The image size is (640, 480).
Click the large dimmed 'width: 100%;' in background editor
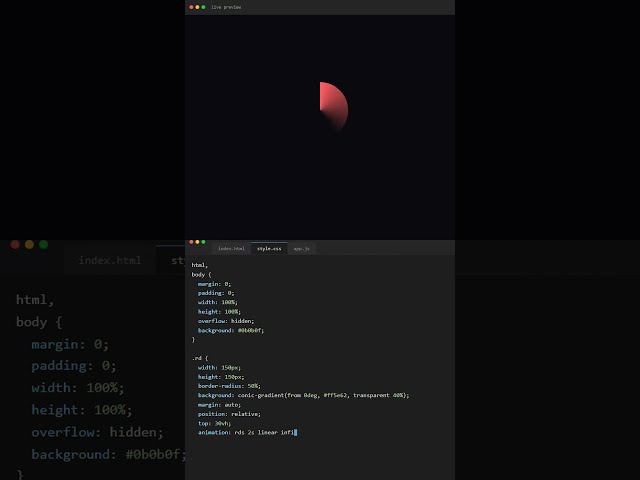coord(78,388)
